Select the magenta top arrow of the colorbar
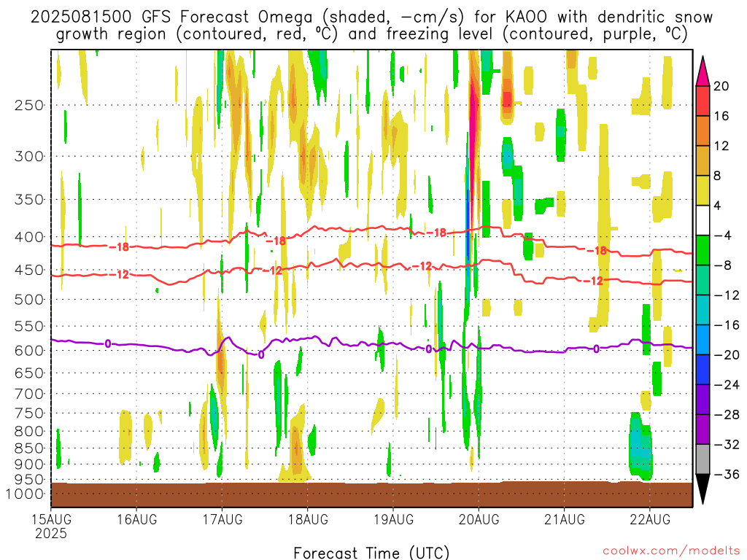Image resolution: width=747 pixels, height=560 pixels. coord(703,71)
